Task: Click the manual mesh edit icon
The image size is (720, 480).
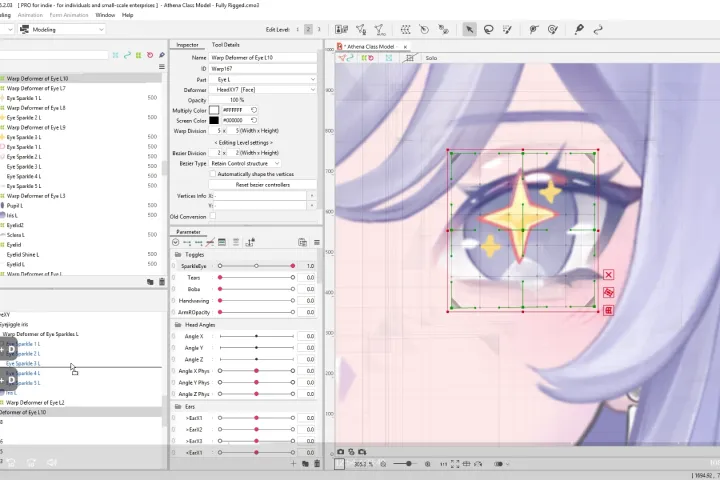Action: (361, 29)
